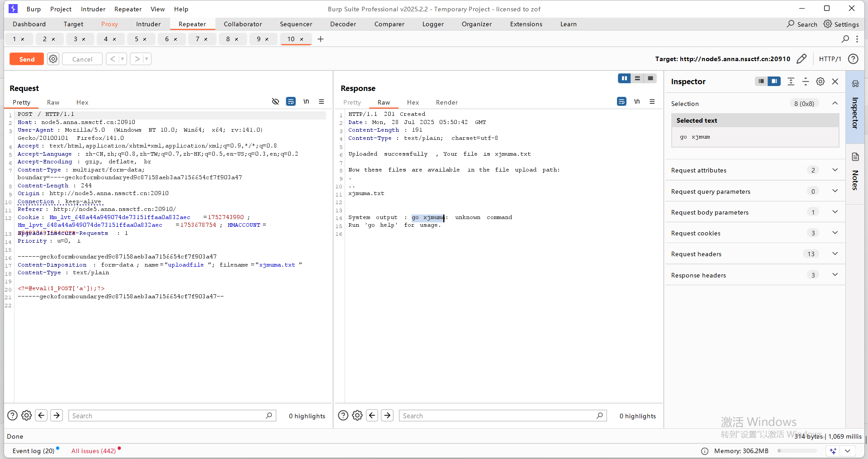Dock Inspector panel to the left layout

click(761, 81)
